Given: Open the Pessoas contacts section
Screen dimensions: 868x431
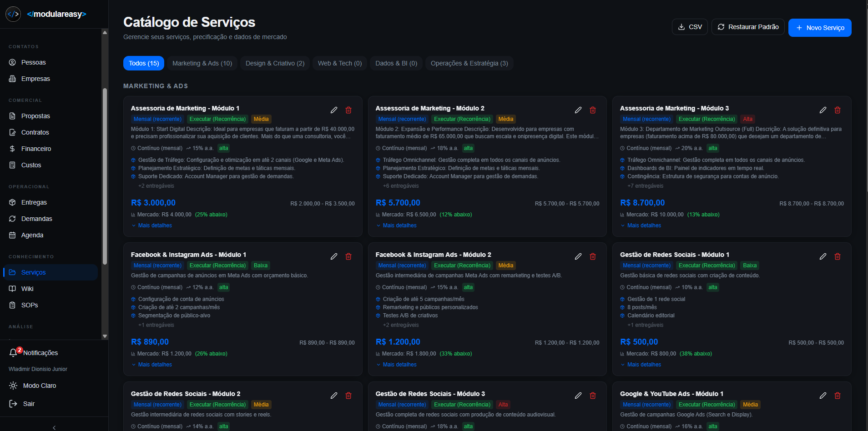Looking at the screenshot, I should [33, 62].
